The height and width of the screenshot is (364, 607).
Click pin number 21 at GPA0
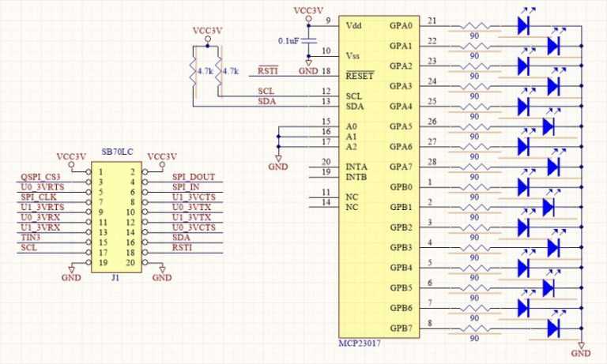tap(432, 21)
